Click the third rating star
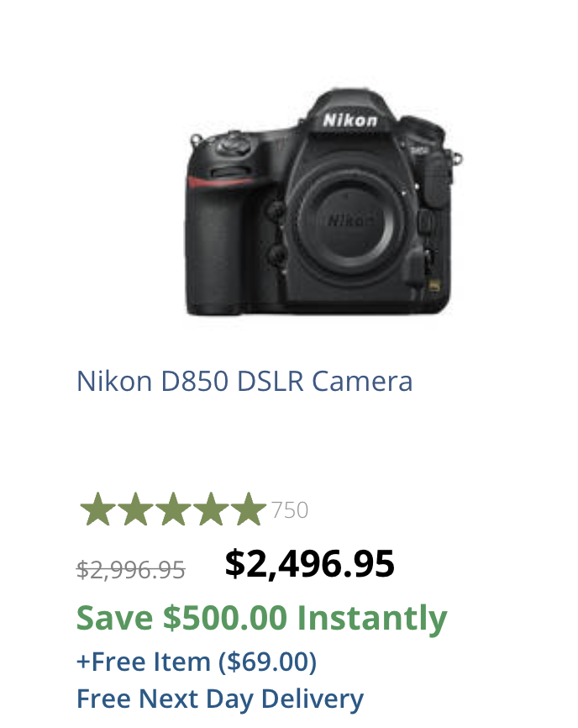Screen dimensions: 578x728 coord(173,510)
